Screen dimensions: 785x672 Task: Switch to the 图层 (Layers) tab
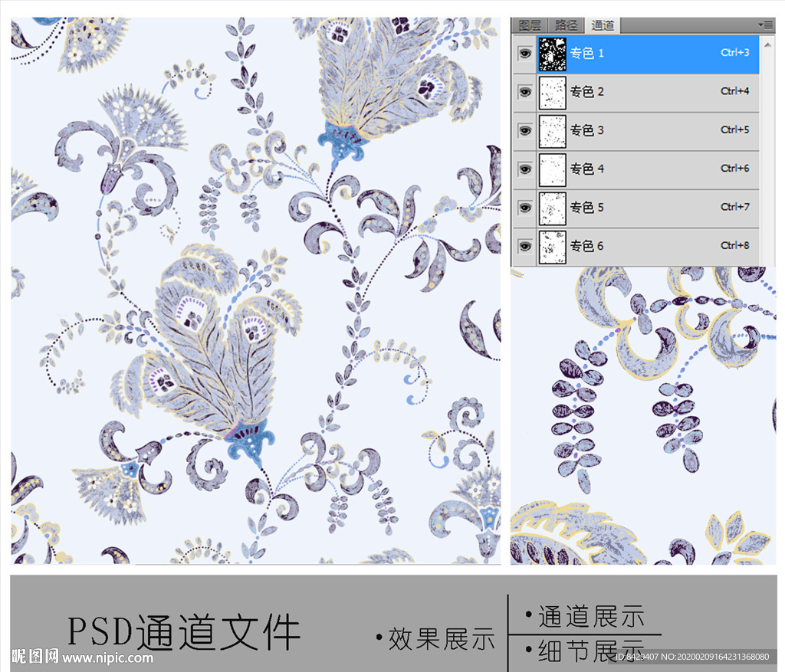pos(530,25)
